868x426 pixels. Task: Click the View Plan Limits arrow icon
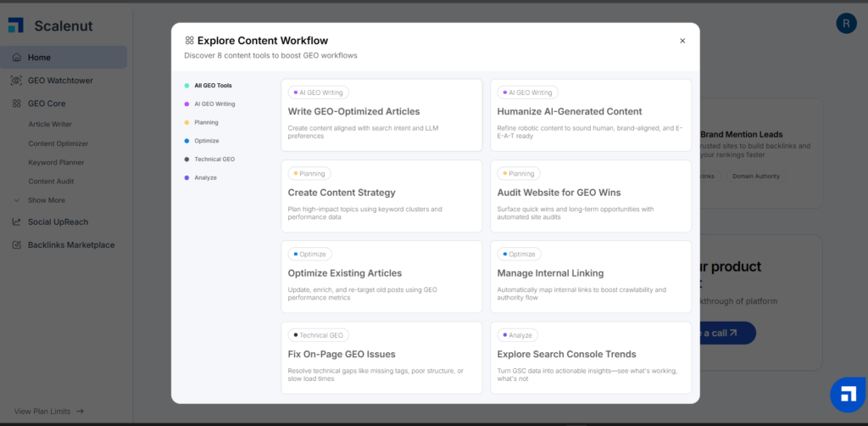tap(80, 412)
